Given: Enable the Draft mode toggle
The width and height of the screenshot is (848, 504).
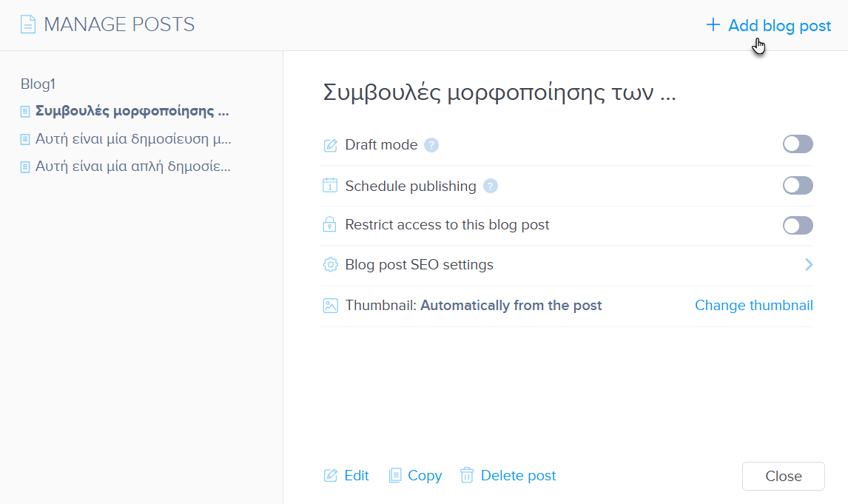Looking at the screenshot, I should pyautogui.click(x=798, y=144).
